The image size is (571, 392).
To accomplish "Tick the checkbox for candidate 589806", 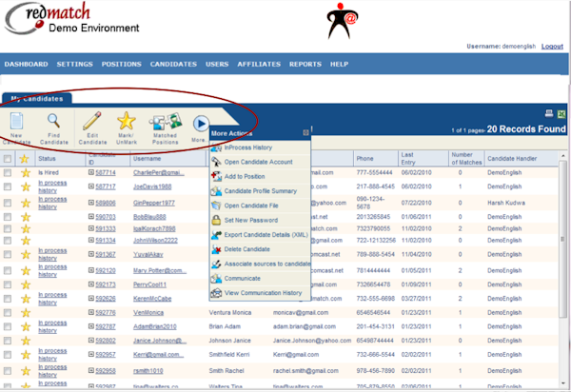I will pos(8,203).
